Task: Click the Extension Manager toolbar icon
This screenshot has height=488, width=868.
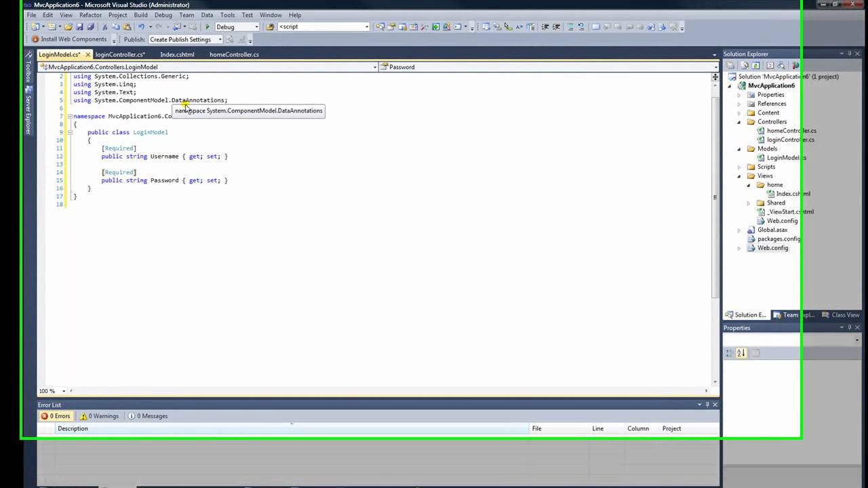Action: point(446,26)
